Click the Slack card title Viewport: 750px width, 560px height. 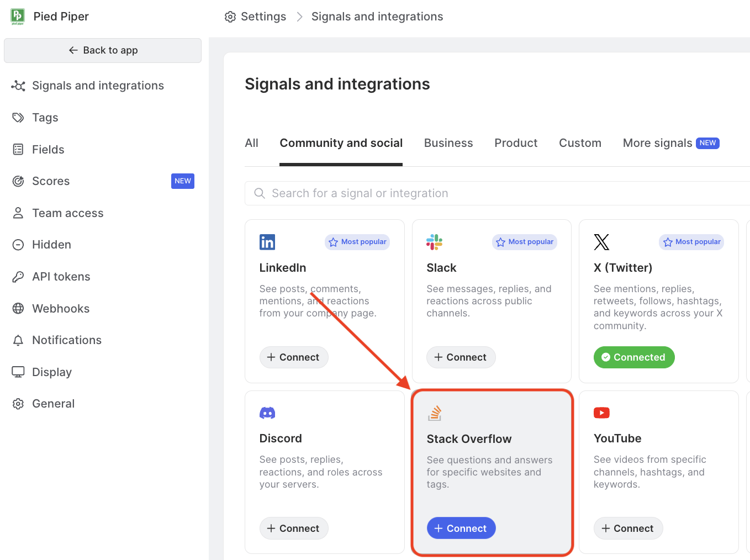tap(441, 268)
